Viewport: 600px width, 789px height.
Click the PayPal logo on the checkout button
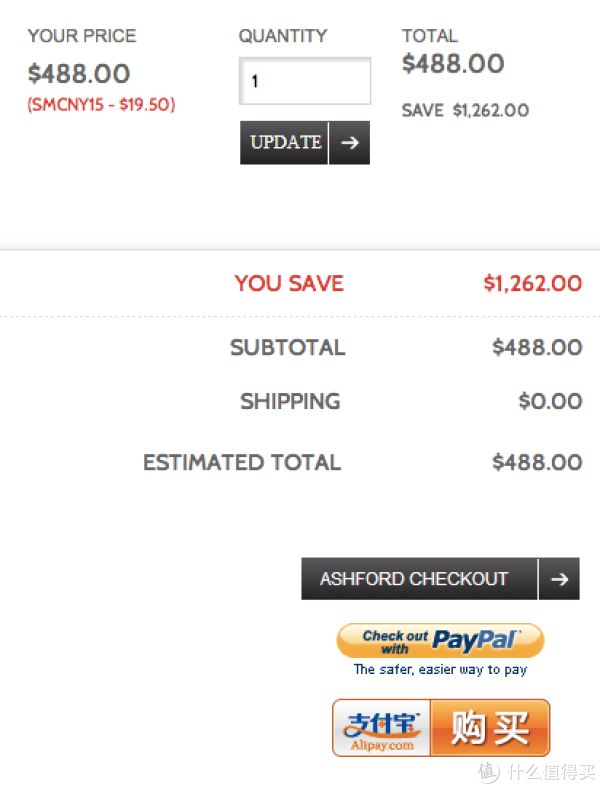[476, 641]
